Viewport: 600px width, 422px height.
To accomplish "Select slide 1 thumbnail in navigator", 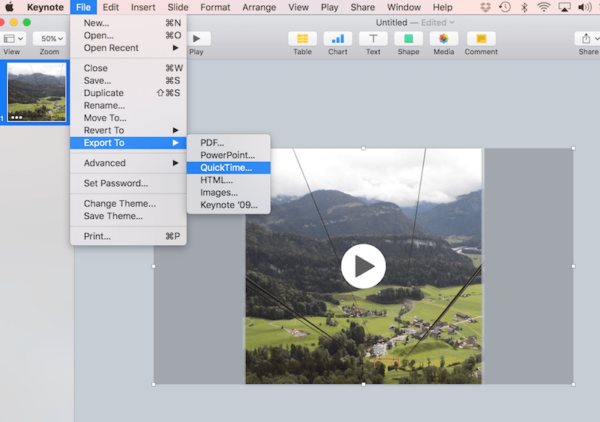I will (x=36, y=92).
